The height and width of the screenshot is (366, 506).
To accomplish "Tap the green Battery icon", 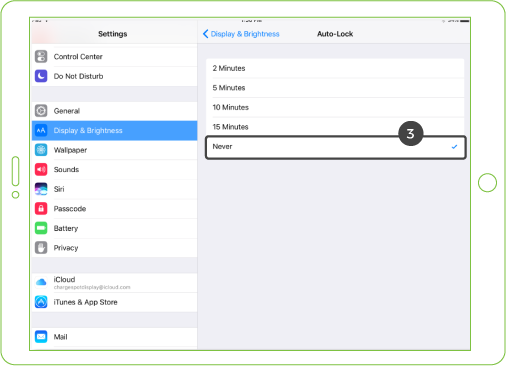I will [41, 228].
